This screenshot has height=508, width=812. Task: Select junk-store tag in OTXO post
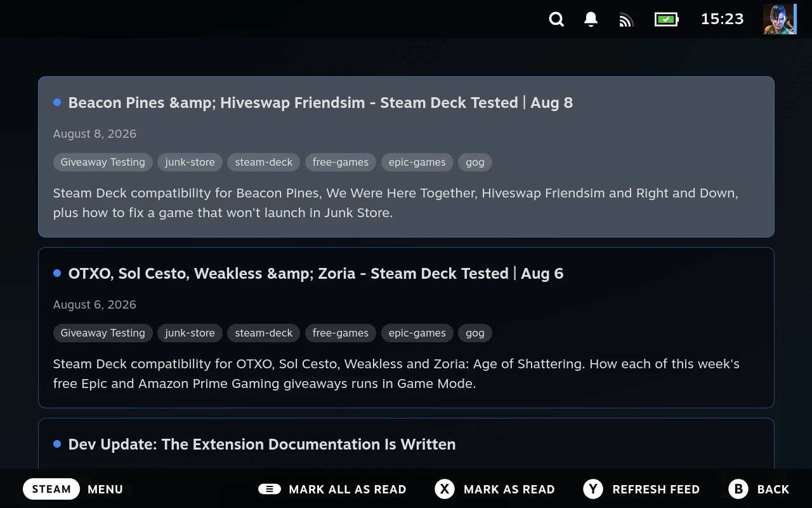[x=190, y=333]
